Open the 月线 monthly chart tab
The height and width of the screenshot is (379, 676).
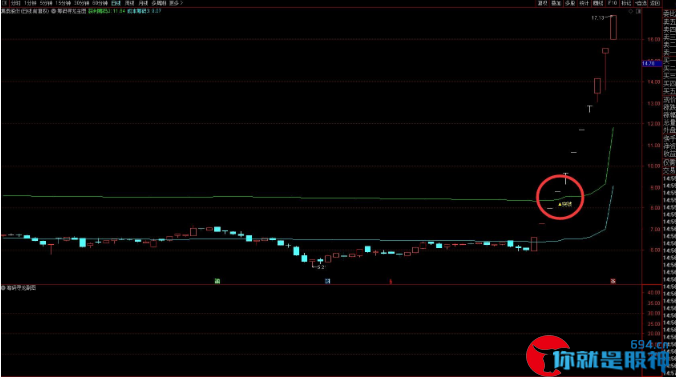[143, 3]
